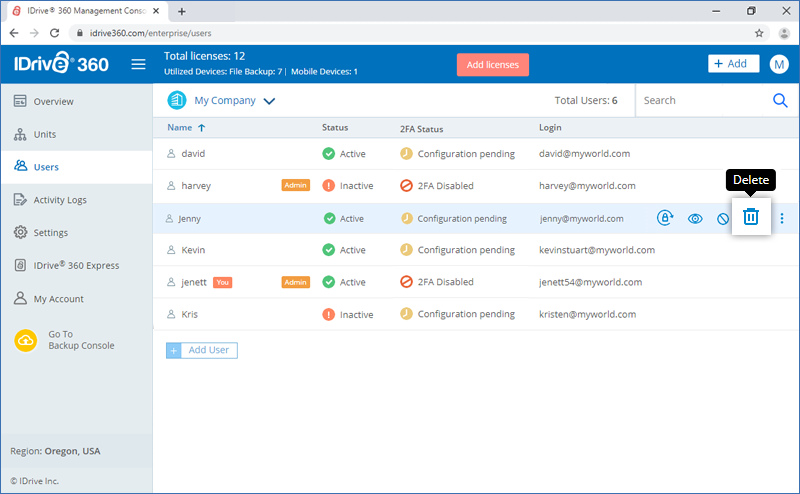
Task: Click the + Add button in header
Action: [733, 64]
